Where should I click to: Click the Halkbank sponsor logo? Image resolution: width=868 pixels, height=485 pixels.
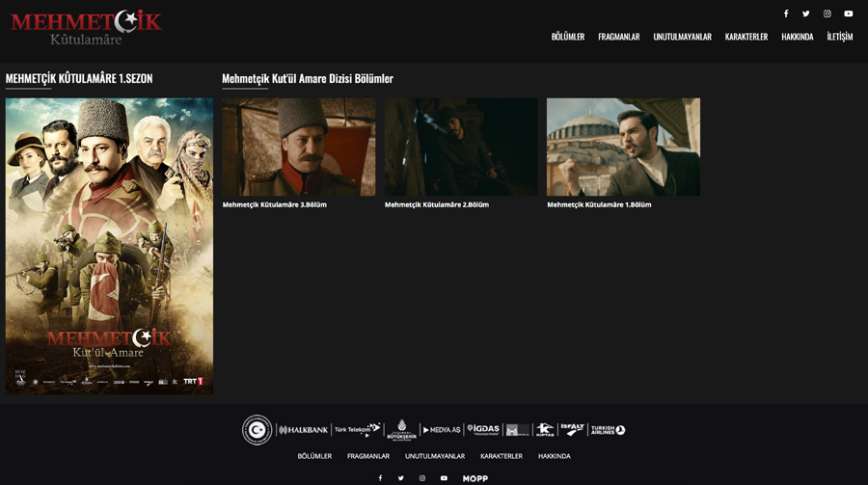click(x=304, y=429)
